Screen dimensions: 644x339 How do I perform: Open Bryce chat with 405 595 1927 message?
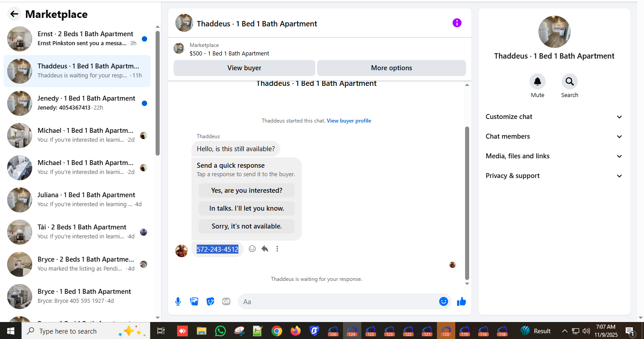pyautogui.click(x=77, y=297)
